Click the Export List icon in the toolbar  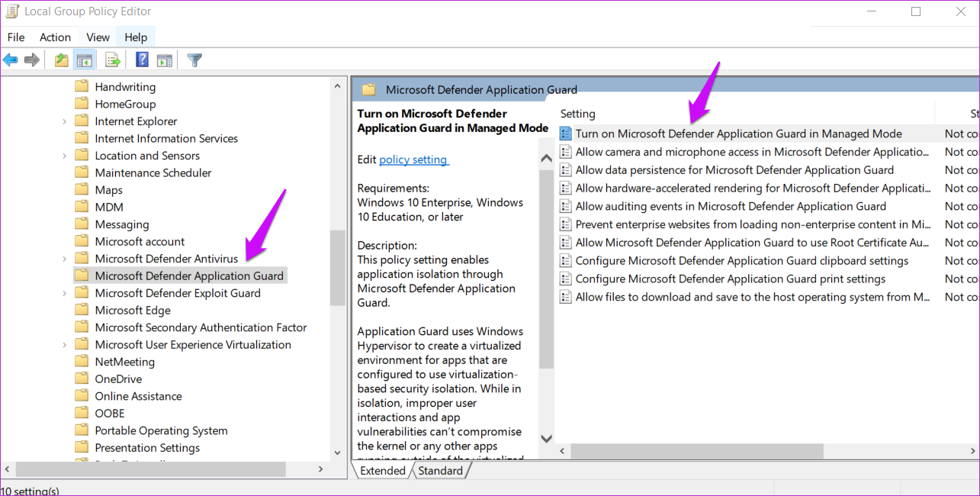coord(111,60)
